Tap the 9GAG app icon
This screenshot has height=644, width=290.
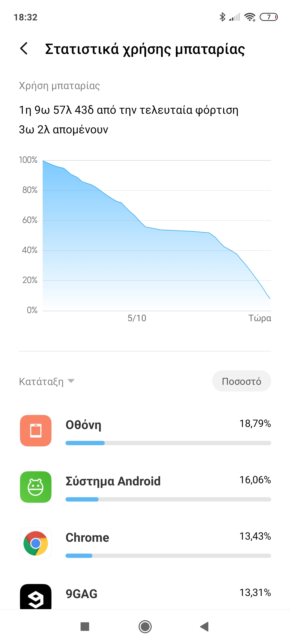[x=36, y=597]
